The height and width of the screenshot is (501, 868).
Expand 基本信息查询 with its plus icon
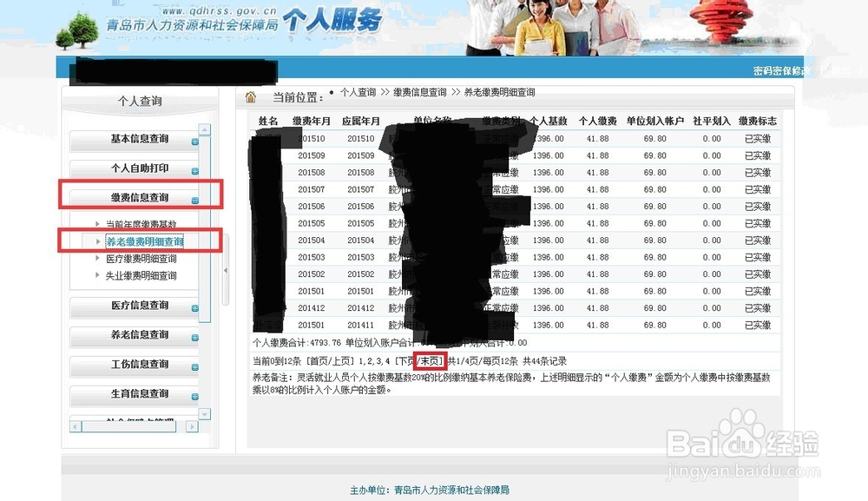coord(194,142)
